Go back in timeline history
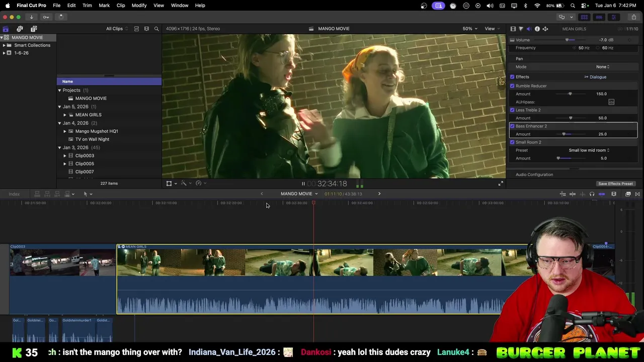This screenshot has height=362, width=644. coord(262,194)
